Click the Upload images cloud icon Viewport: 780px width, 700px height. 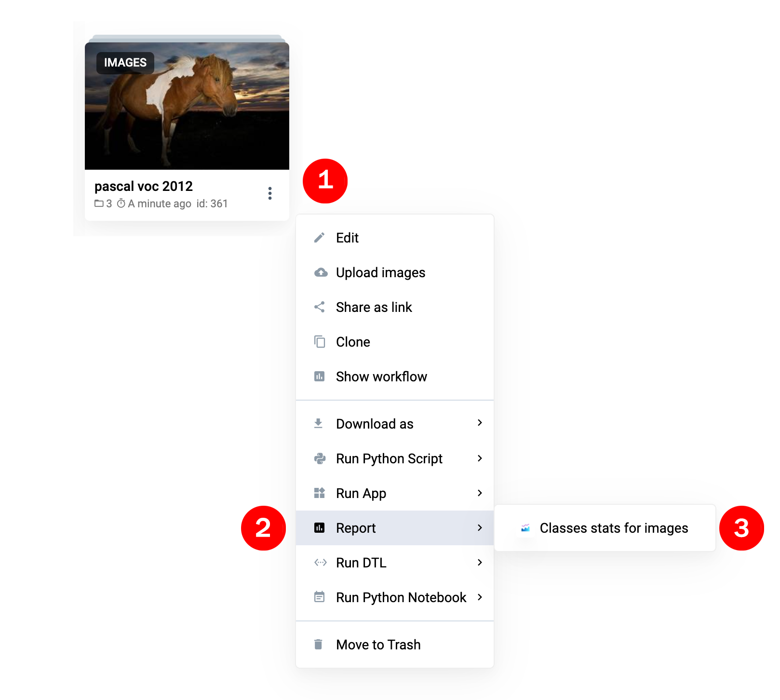pyautogui.click(x=321, y=272)
